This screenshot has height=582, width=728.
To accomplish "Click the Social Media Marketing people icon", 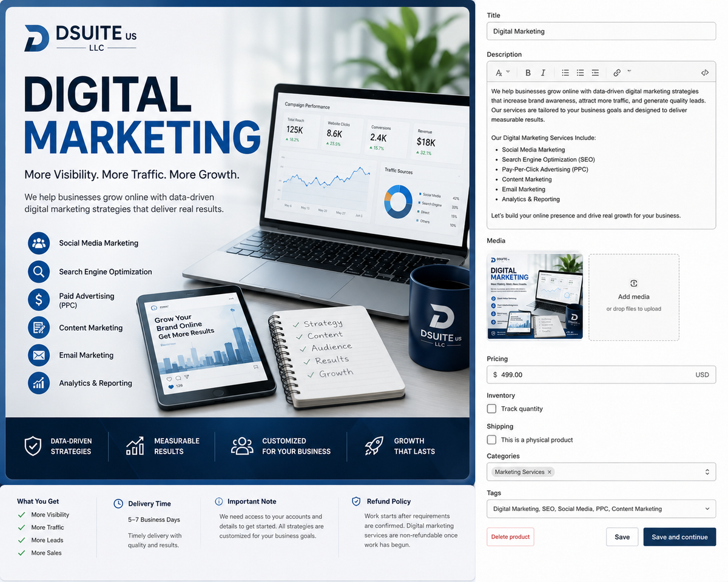I will [39, 243].
